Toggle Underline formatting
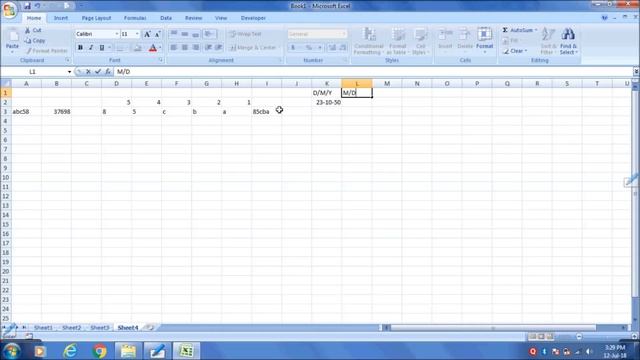The height and width of the screenshot is (360, 640). pos(102,48)
